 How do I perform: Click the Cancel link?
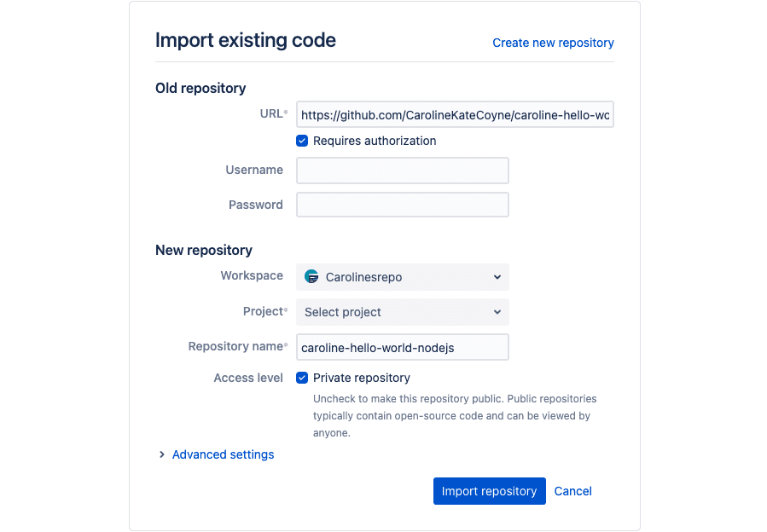point(572,491)
